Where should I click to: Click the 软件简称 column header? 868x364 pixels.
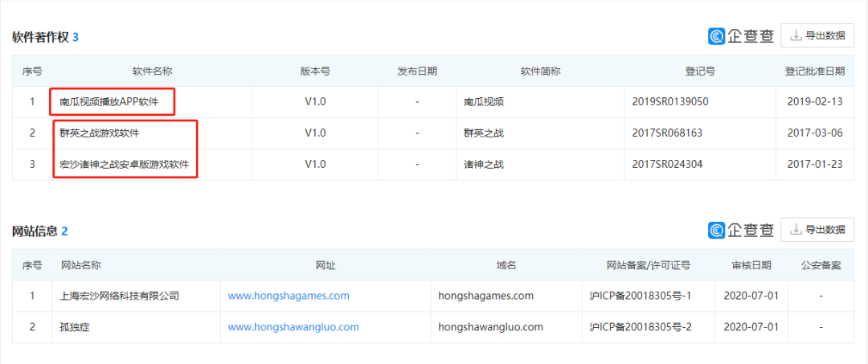[540, 71]
